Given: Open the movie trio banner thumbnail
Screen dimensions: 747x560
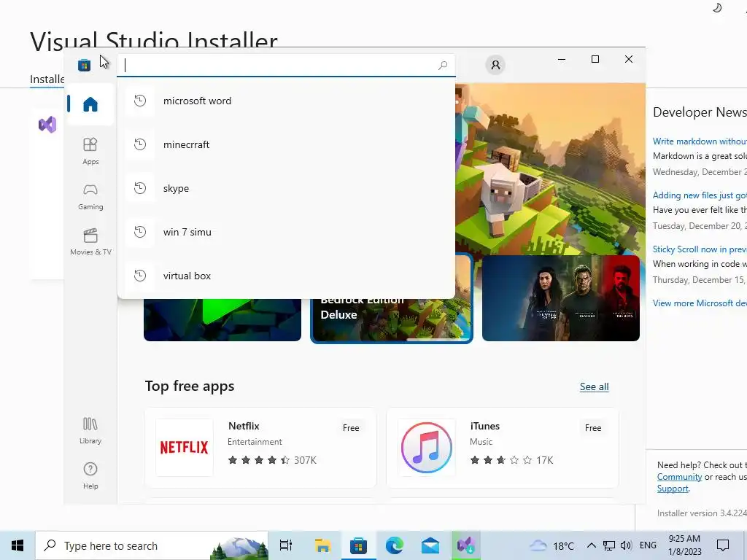Looking at the screenshot, I should pyautogui.click(x=561, y=298).
